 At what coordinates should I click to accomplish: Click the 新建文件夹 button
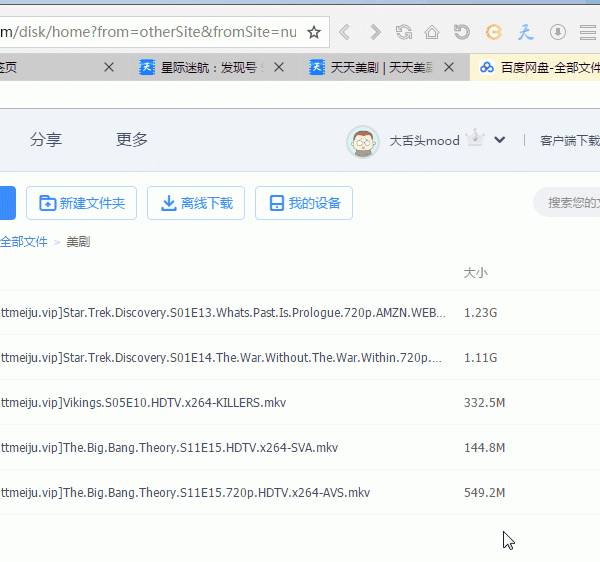click(x=82, y=203)
